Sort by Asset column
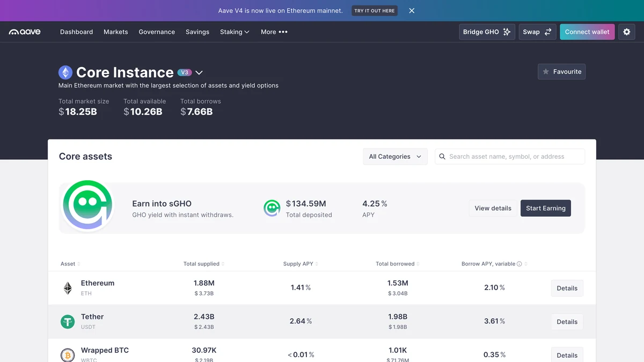The image size is (644, 362). point(70,264)
